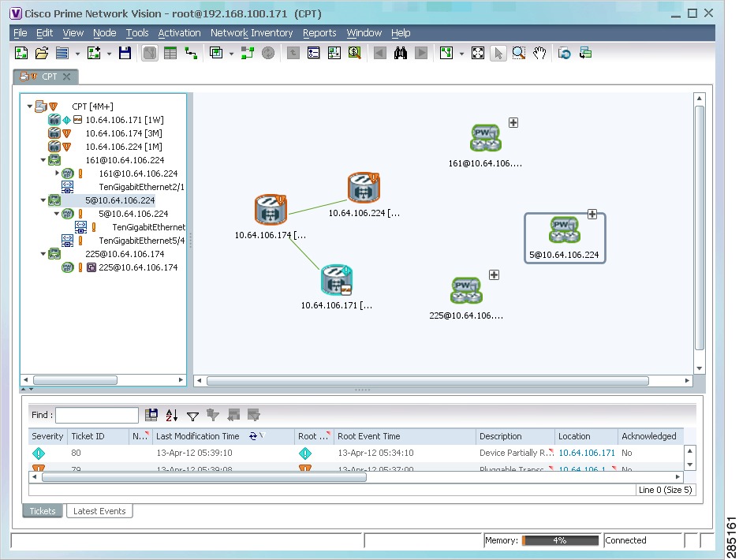Select TenGigabitEthernet5/4 tree entry

coord(141,241)
